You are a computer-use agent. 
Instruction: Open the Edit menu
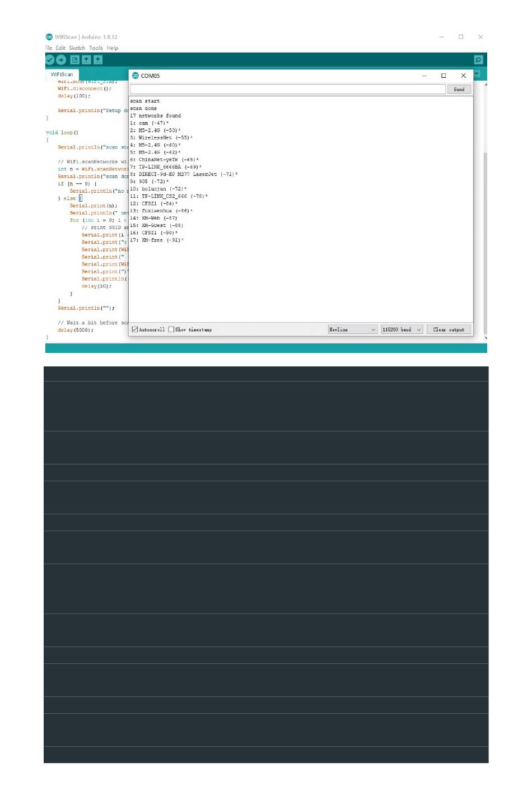[60, 48]
